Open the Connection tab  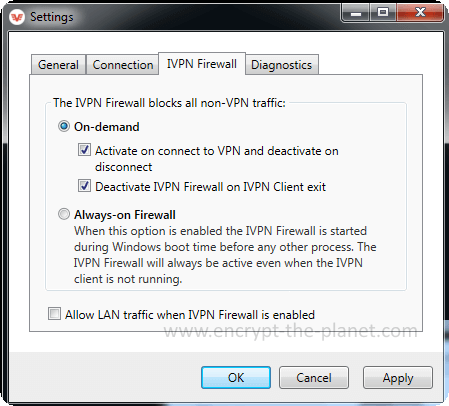click(123, 65)
